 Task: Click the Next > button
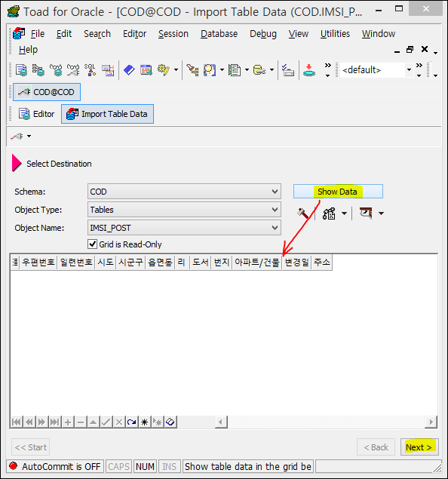tap(419, 447)
